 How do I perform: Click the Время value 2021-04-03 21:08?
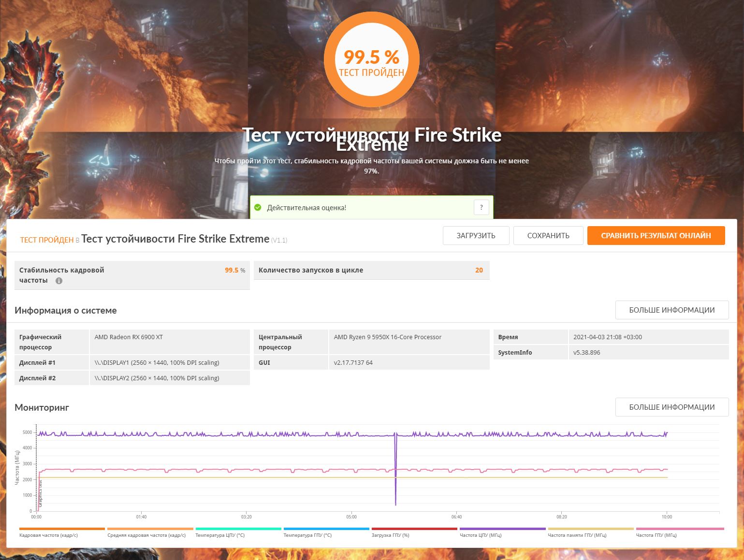coord(608,337)
